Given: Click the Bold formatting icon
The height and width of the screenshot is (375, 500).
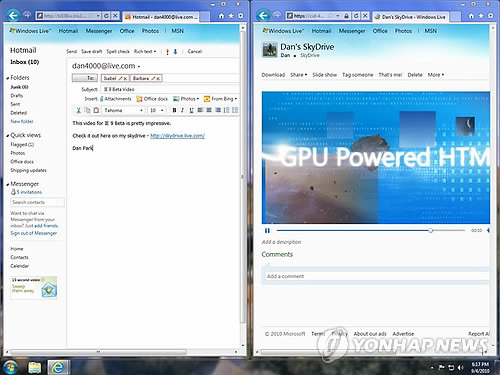Looking at the screenshot, I should click(174, 110).
